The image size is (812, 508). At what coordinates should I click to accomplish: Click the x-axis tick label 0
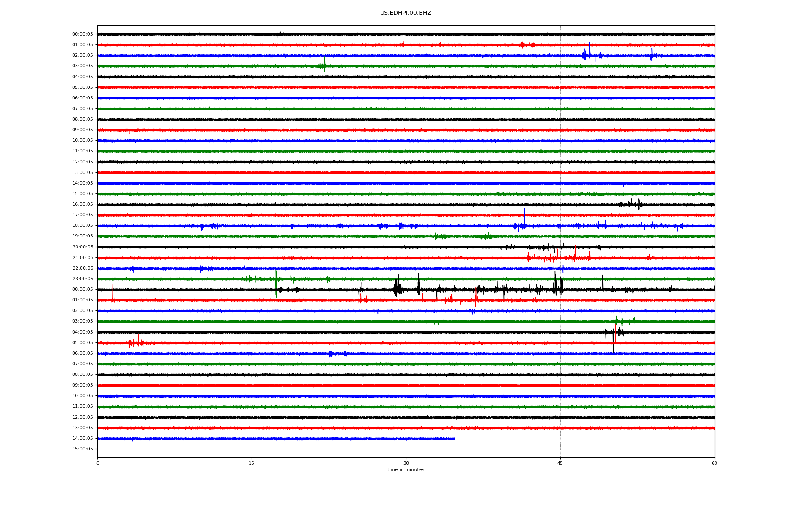tap(98, 463)
